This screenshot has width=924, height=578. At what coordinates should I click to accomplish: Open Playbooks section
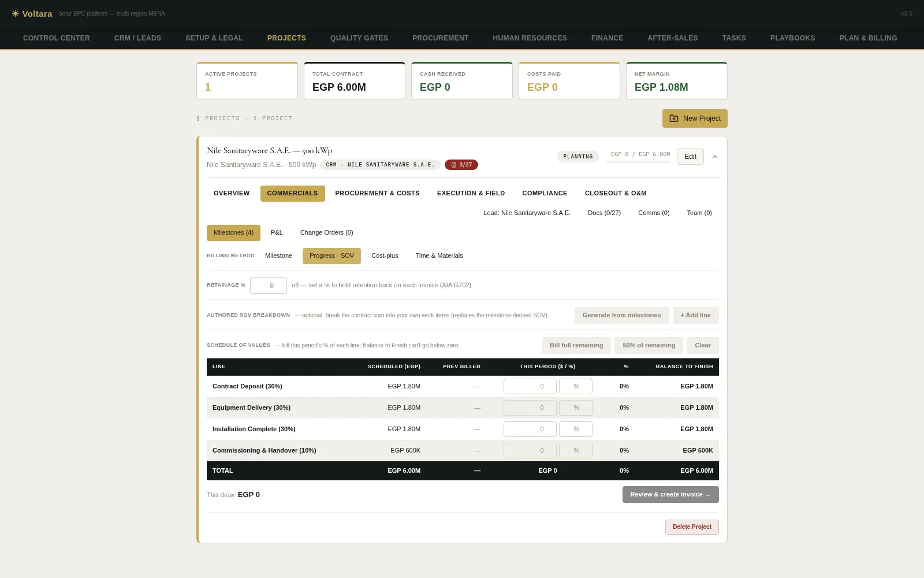point(792,38)
